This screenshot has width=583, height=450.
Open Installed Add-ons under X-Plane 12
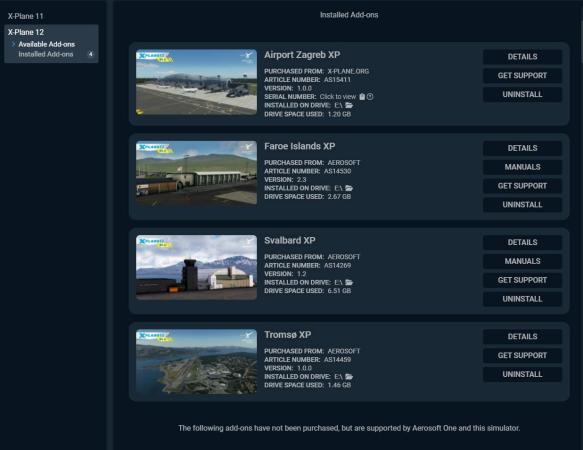pyautogui.click(x=46, y=54)
